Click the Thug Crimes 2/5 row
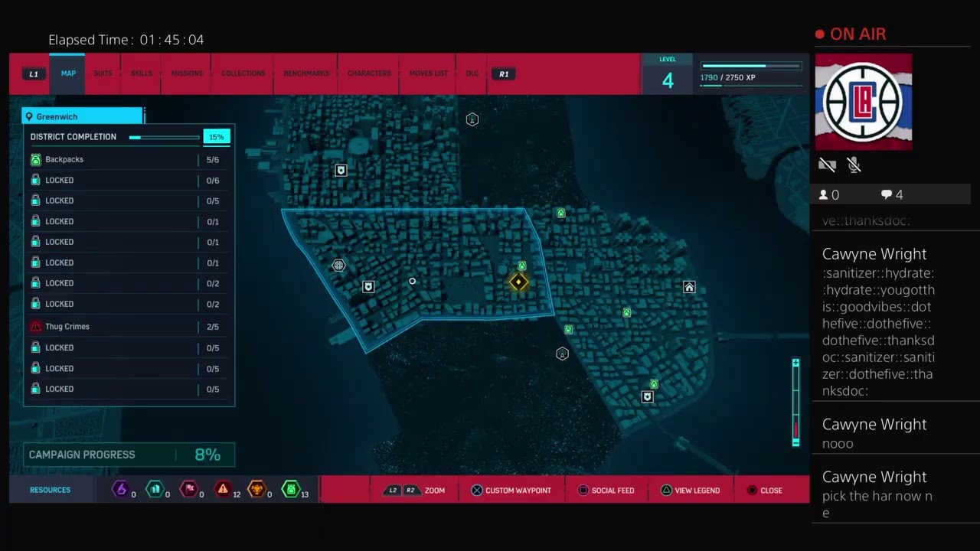980x551 pixels. pyautogui.click(x=129, y=326)
